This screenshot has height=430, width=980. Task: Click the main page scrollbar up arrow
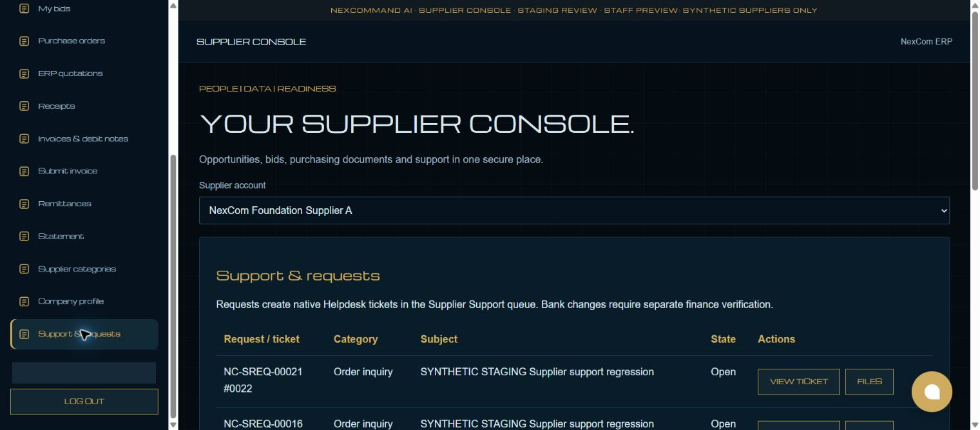(975, 5)
